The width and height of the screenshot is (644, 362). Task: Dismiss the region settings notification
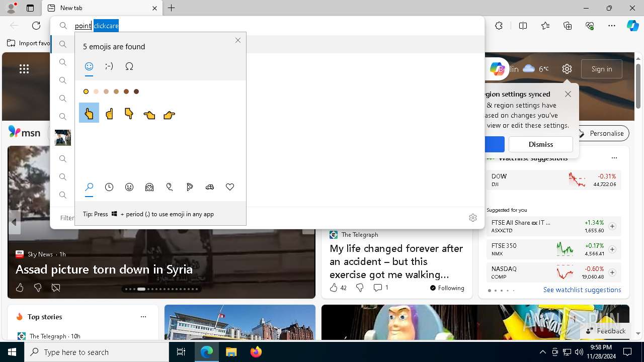tap(541, 144)
